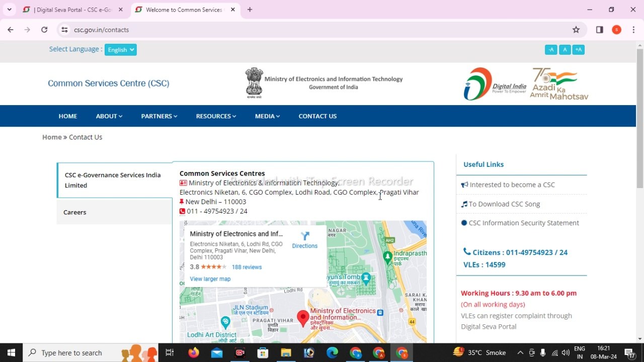
Task: Click Citizens phone number 011-49754923
Action: (x=520, y=252)
